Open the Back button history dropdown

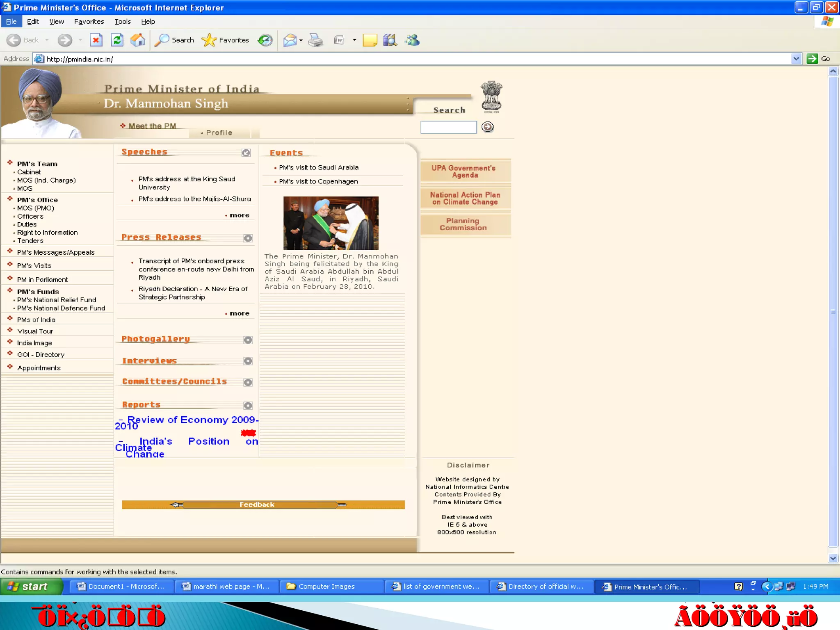pyautogui.click(x=47, y=40)
